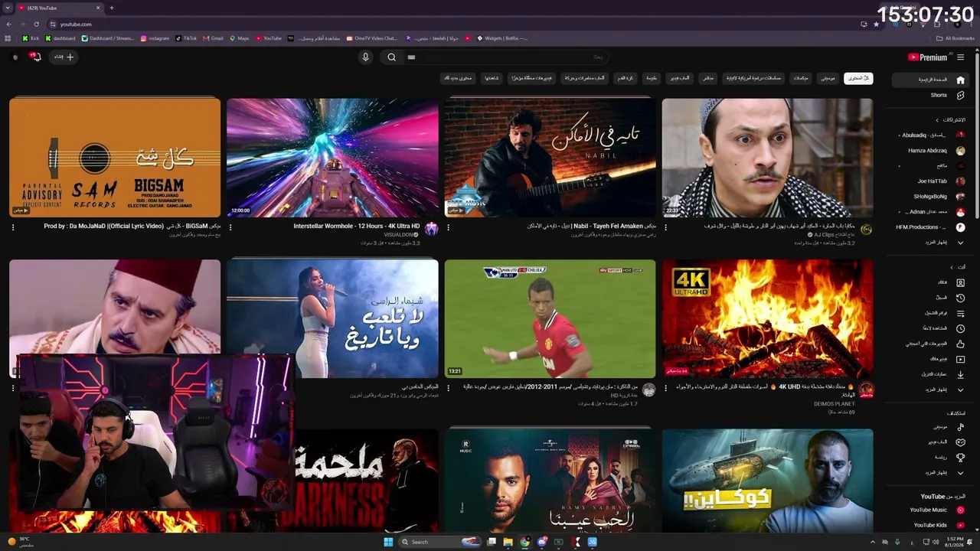980x551 pixels.
Task: Go to Home in the sidebar
Action: 929,80
